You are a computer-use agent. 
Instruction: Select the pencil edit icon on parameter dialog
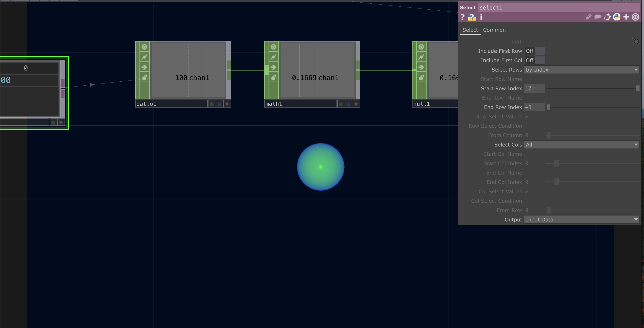(x=589, y=17)
